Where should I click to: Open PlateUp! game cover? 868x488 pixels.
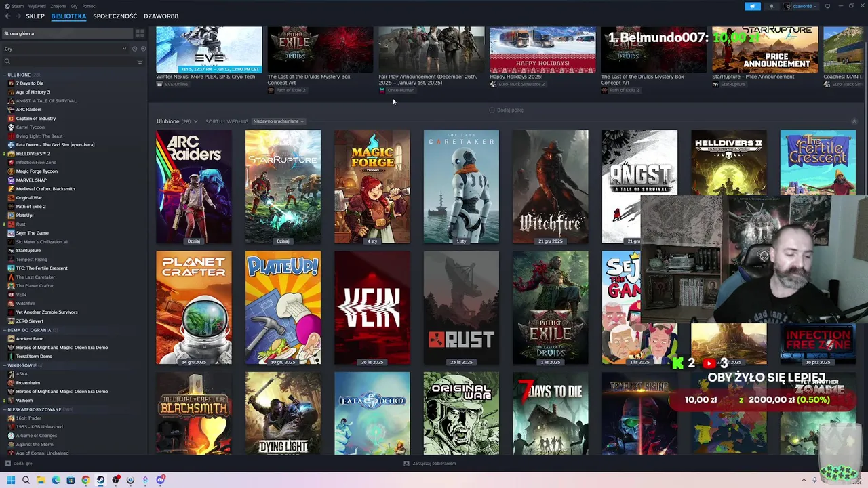[283, 308]
